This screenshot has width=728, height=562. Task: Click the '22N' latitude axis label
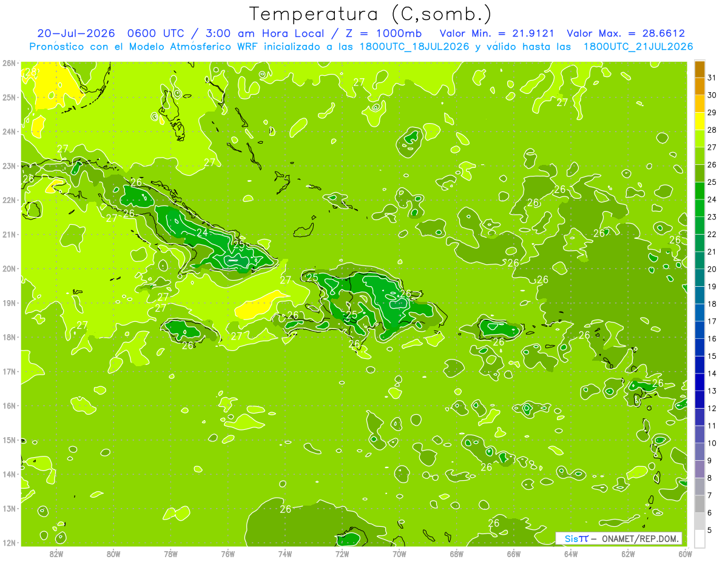[x=9, y=200]
